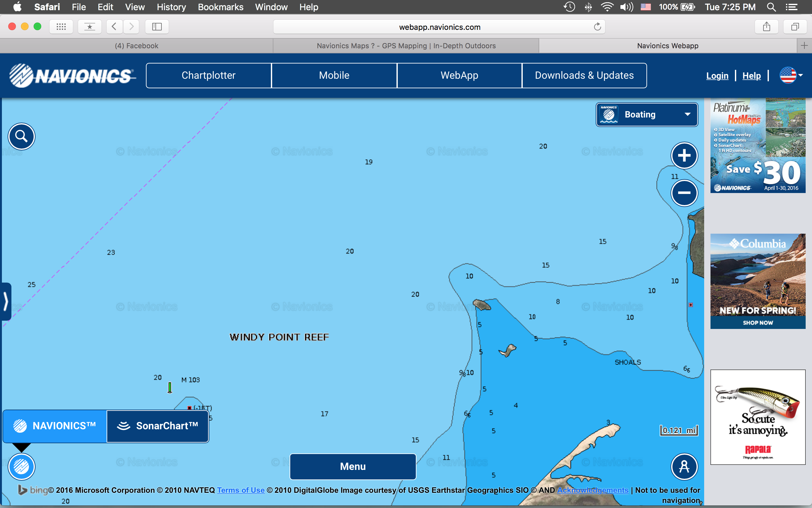The height and width of the screenshot is (508, 812).
Task: Open the Edit menu
Action: [x=105, y=7]
